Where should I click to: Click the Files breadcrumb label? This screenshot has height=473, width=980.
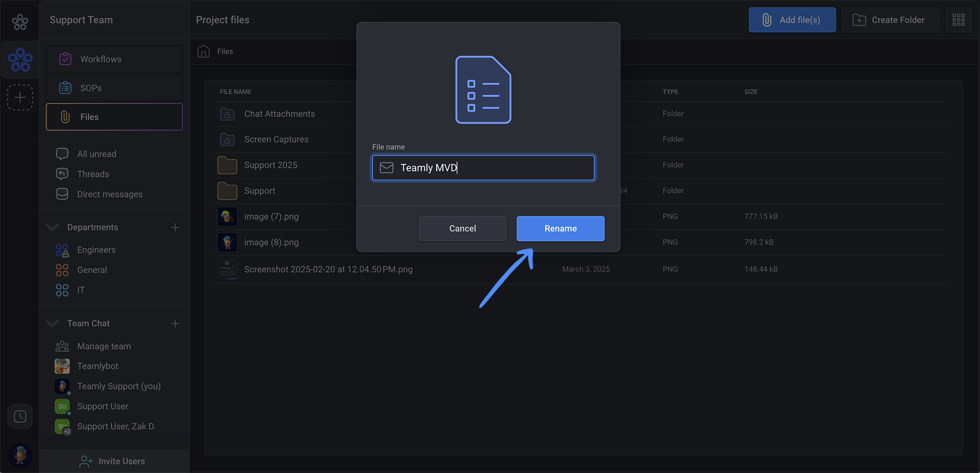[x=225, y=51]
